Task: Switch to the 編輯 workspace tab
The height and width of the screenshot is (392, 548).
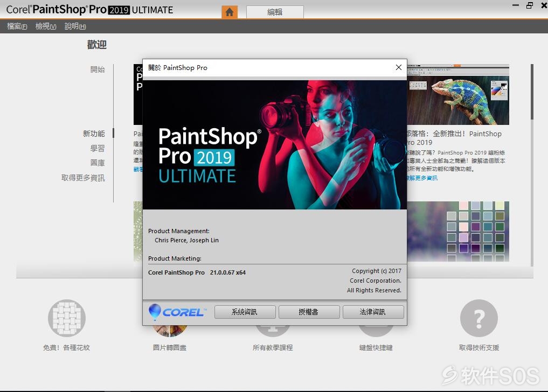Action: (275, 12)
